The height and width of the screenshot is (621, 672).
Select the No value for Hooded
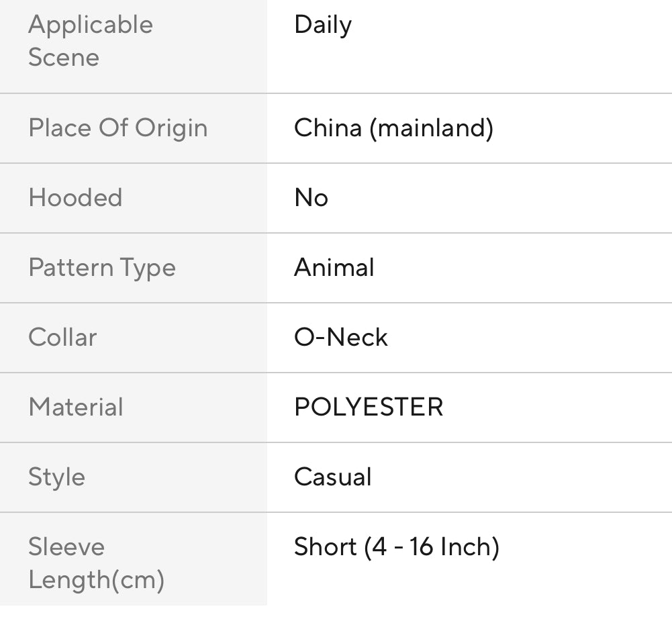311,197
